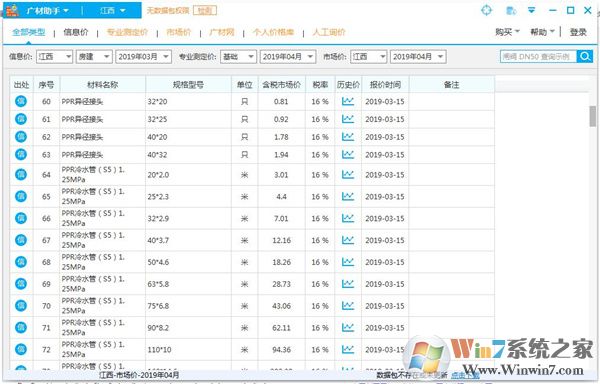This screenshot has height=384, width=600.
Task: Click the source icon in row 66
Action: click(x=21, y=218)
